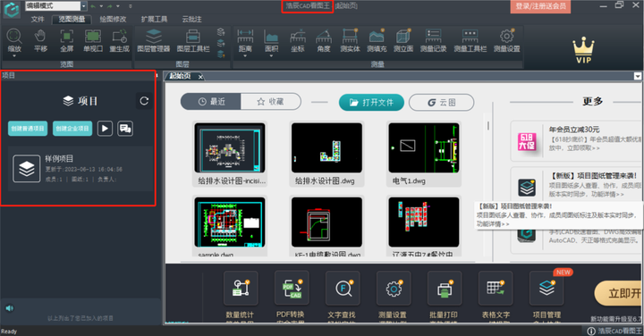
Task: Open the chat message icon in 项目 panel
Action: coord(125,129)
